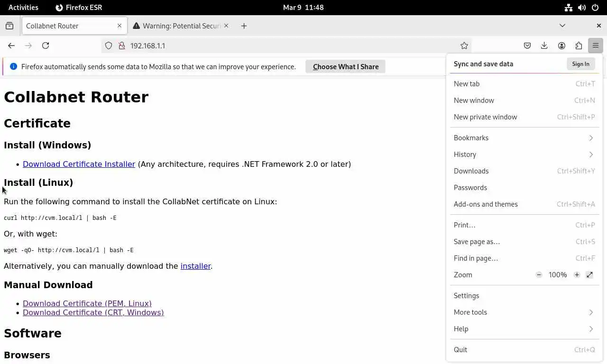Select New tab from the menu

(524, 84)
